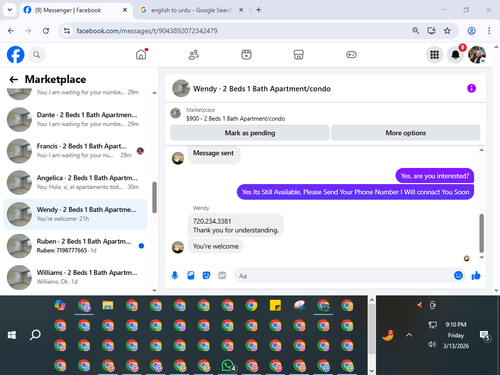Select the Wendy conversation in list

pos(75,214)
